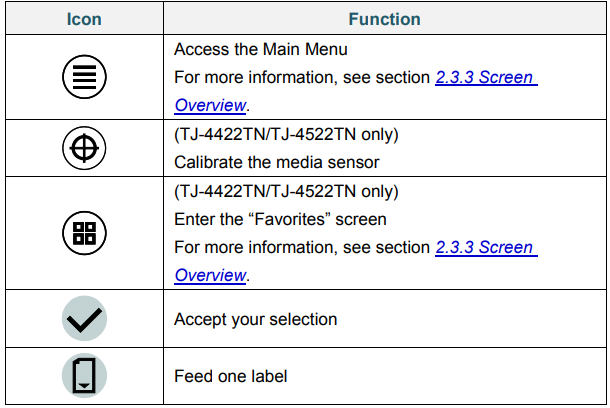Open '2.3.3 Screen' link in Main Menu row
Viewport: 610px width, 408px height.
(x=486, y=77)
